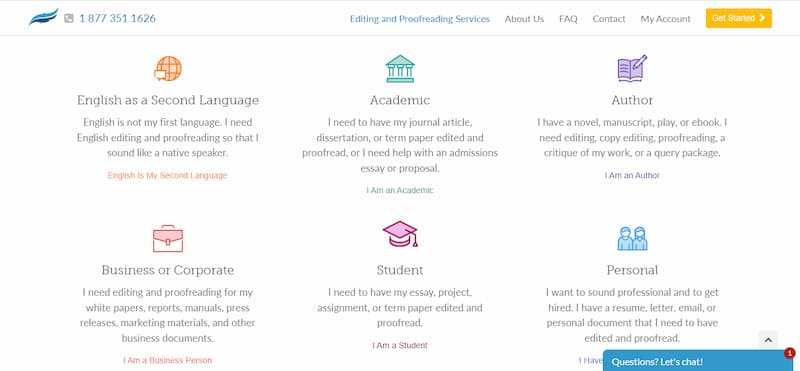Follow the I Am an Academic link
Image resolution: width=800 pixels, height=371 pixels.
click(400, 190)
